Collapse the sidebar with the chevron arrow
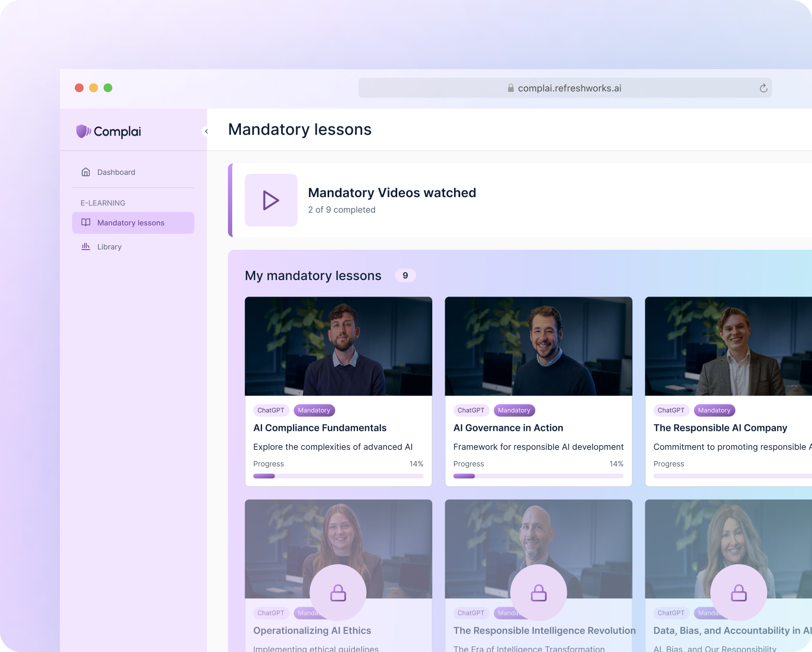Viewport: 812px width, 652px height. [x=206, y=132]
